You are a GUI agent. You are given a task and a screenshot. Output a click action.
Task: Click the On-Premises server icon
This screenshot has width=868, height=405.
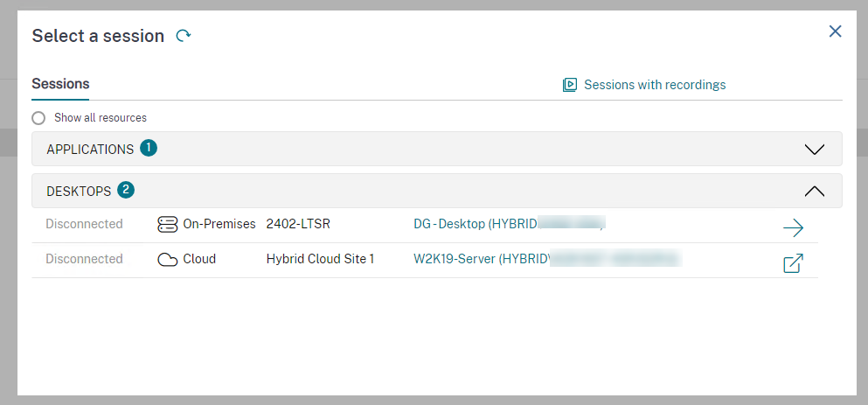pos(167,225)
